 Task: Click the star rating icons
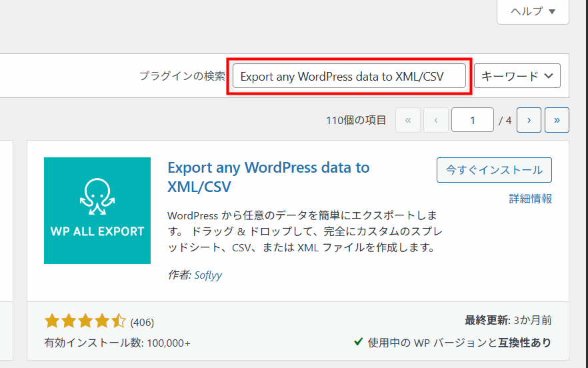click(85, 321)
